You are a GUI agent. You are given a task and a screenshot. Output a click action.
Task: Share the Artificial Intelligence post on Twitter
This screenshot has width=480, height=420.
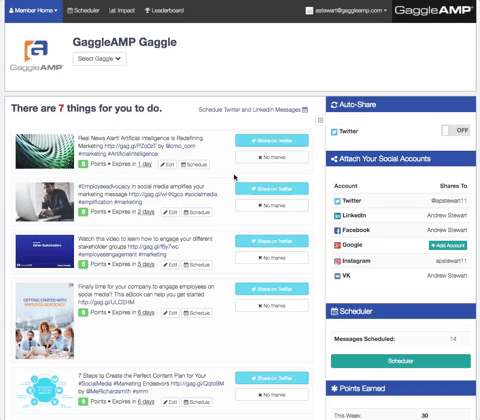[272, 141]
